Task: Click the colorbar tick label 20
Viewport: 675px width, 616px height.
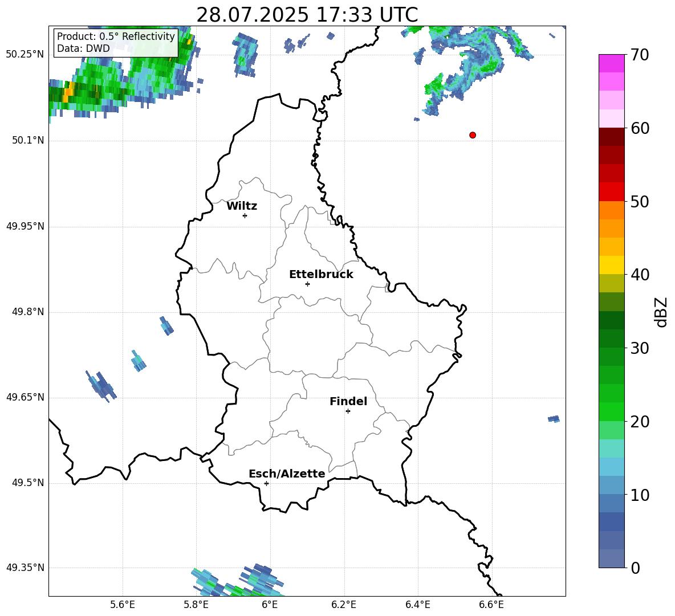Action: pos(640,422)
